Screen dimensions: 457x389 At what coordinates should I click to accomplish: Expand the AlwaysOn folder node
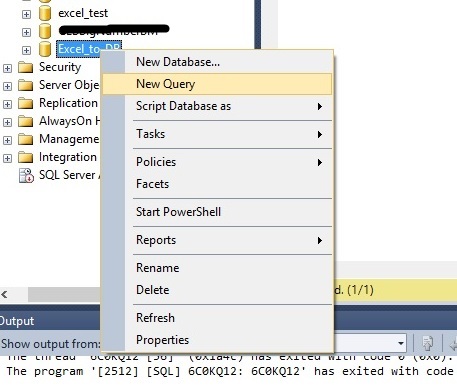pyautogui.click(x=7, y=122)
